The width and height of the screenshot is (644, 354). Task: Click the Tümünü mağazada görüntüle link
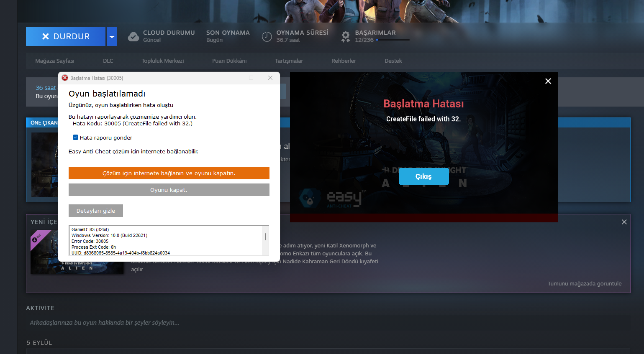pyautogui.click(x=585, y=284)
